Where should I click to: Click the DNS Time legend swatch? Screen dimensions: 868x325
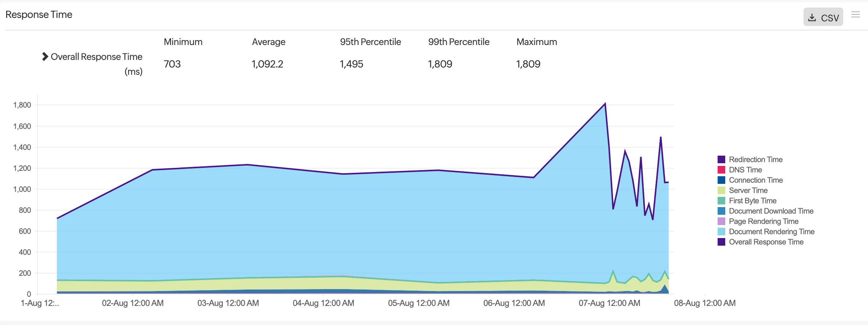pyautogui.click(x=721, y=170)
